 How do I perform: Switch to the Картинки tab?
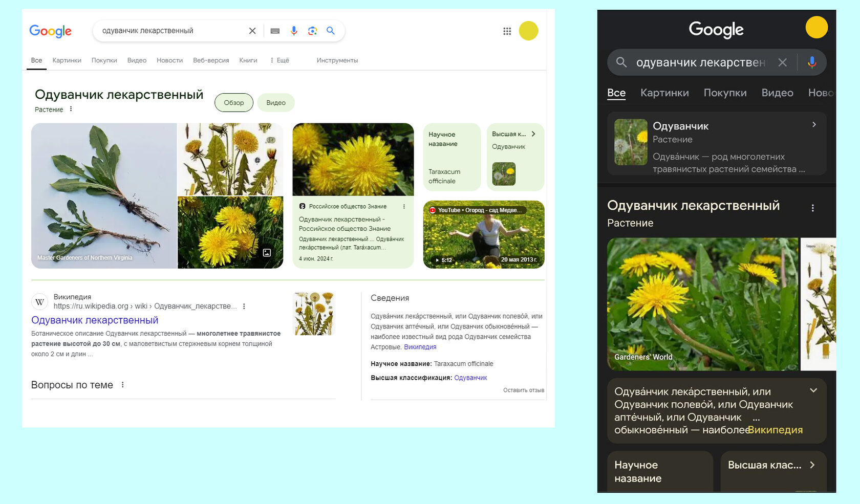click(x=67, y=60)
